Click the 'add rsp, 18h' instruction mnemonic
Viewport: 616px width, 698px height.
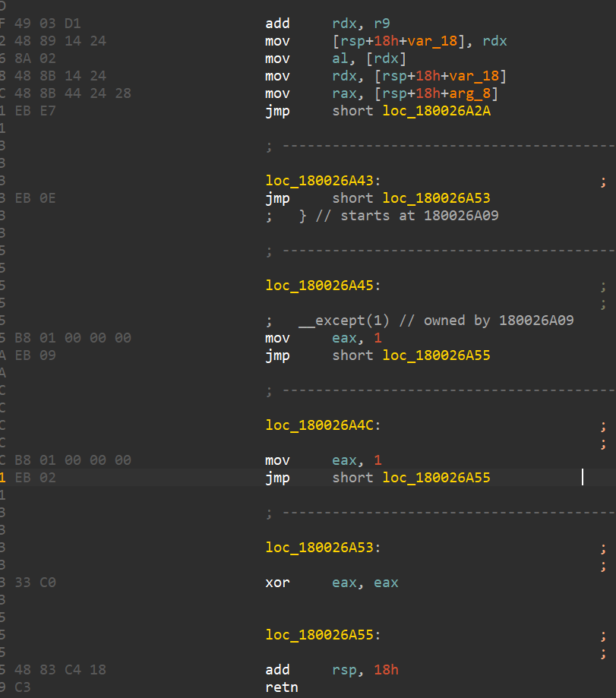[278, 669]
